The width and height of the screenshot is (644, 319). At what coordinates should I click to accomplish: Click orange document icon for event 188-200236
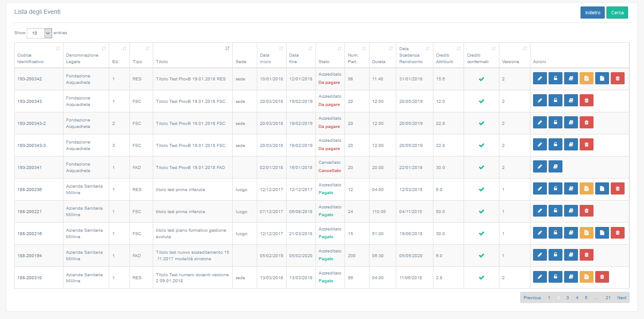tap(587, 188)
